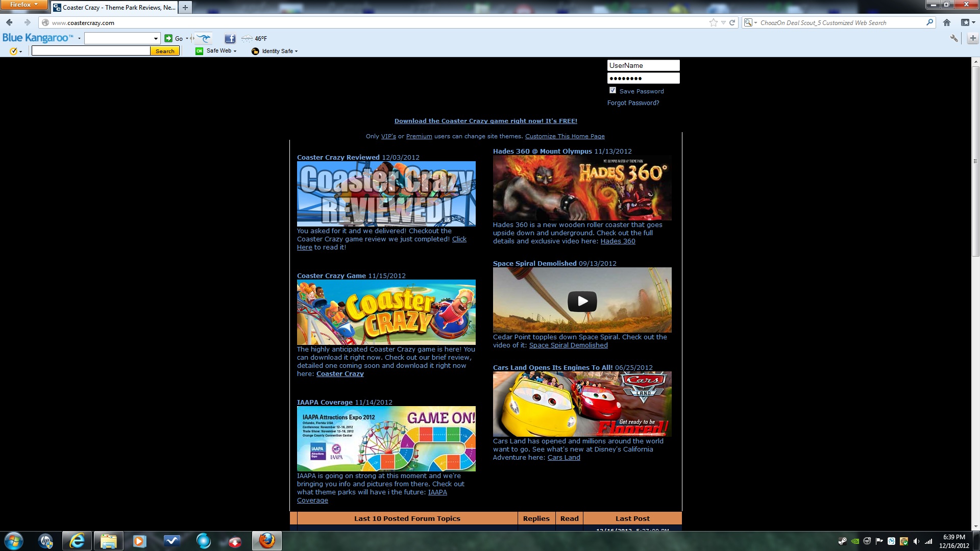Open Windows Media Player taskbar icon
Screen dimensions: 980x551
tap(139, 541)
